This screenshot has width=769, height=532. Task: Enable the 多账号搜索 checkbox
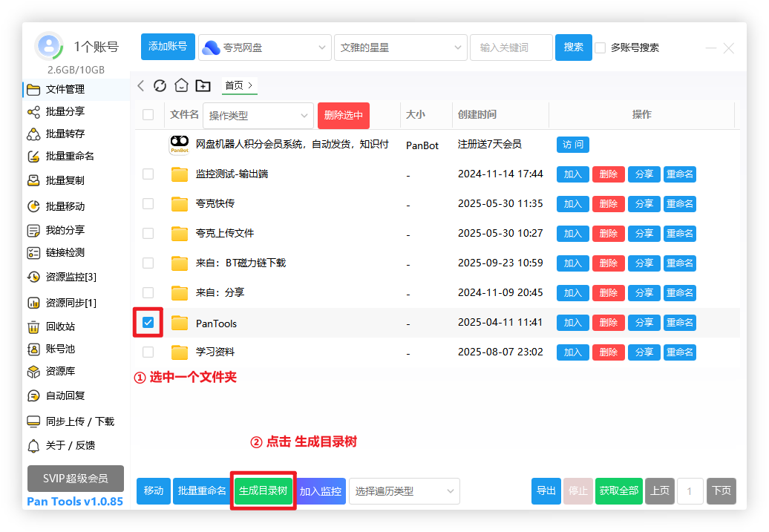tap(601, 47)
